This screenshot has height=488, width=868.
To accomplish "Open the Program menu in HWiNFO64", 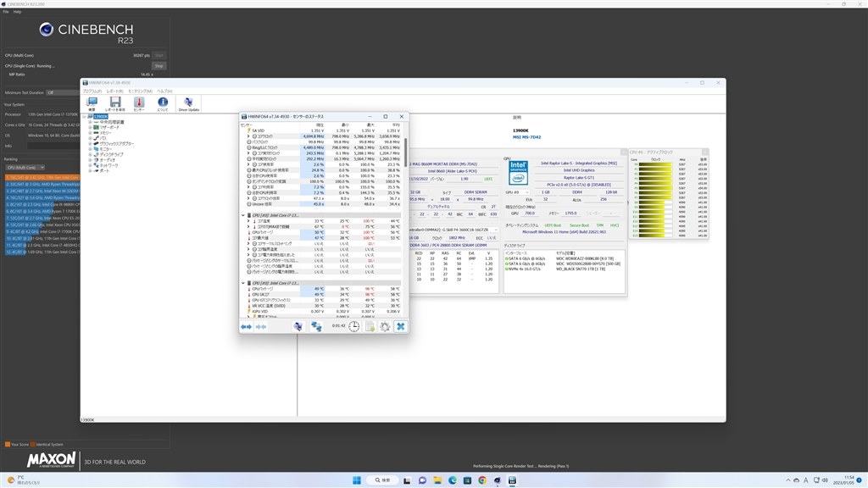I will pyautogui.click(x=92, y=91).
